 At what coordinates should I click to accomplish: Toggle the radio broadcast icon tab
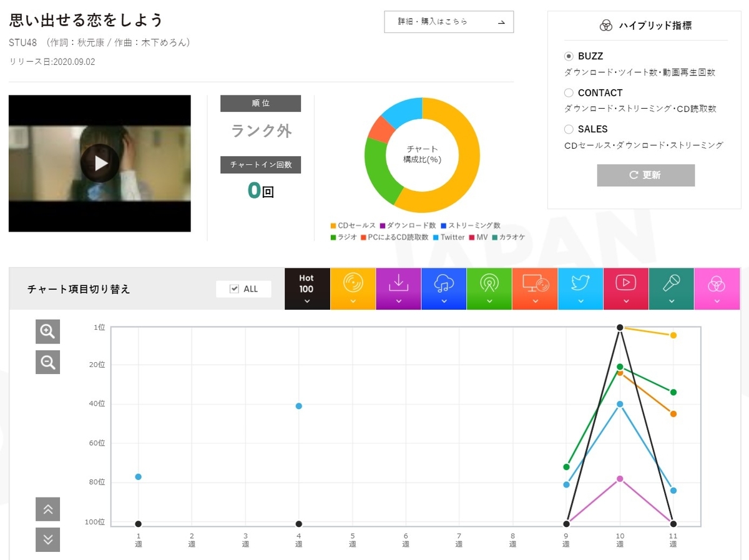click(489, 288)
